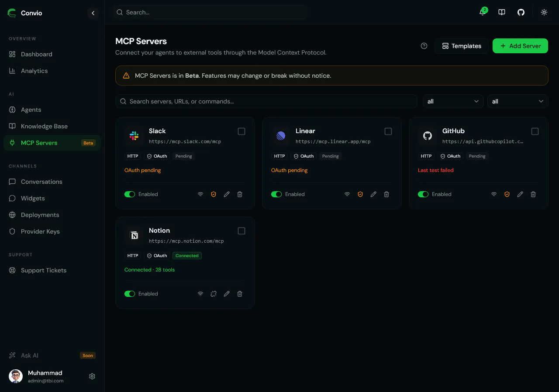Image resolution: width=559 pixels, height=392 pixels.
Task: Edit the Linear server
Action: (x=373, y=194)
